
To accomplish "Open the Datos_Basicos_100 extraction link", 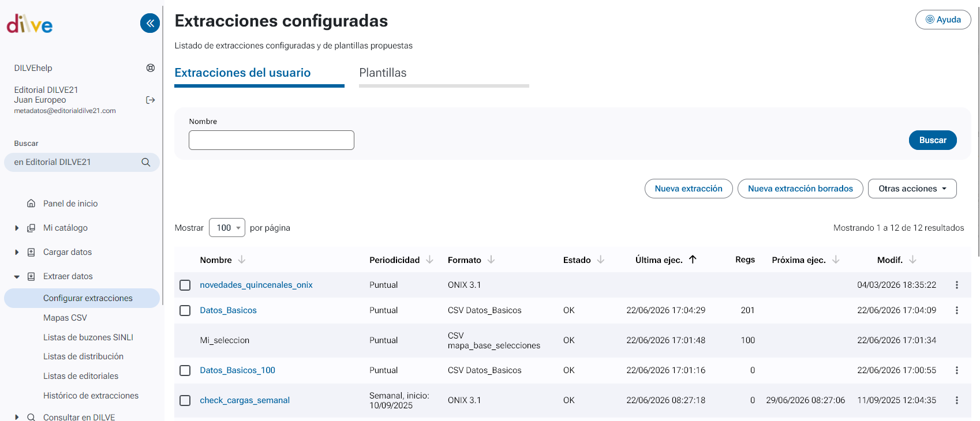I will [x=237, y=370].
